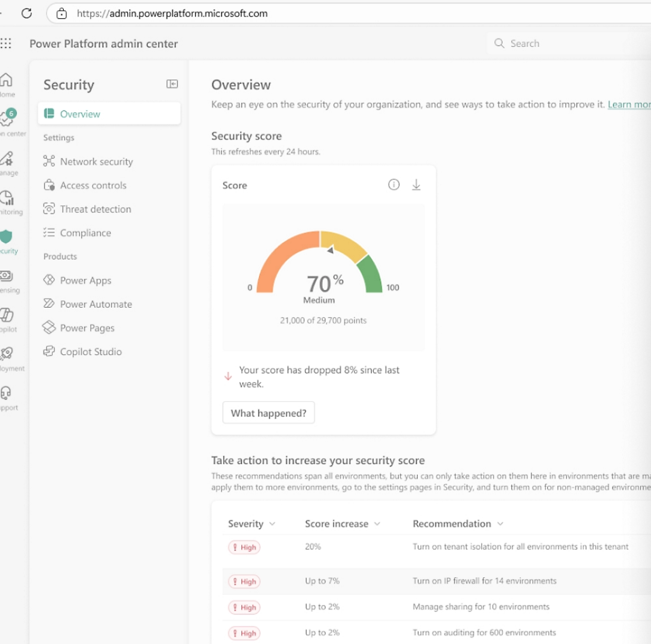Click the High badge for auditing row

[x=244, y=633]
